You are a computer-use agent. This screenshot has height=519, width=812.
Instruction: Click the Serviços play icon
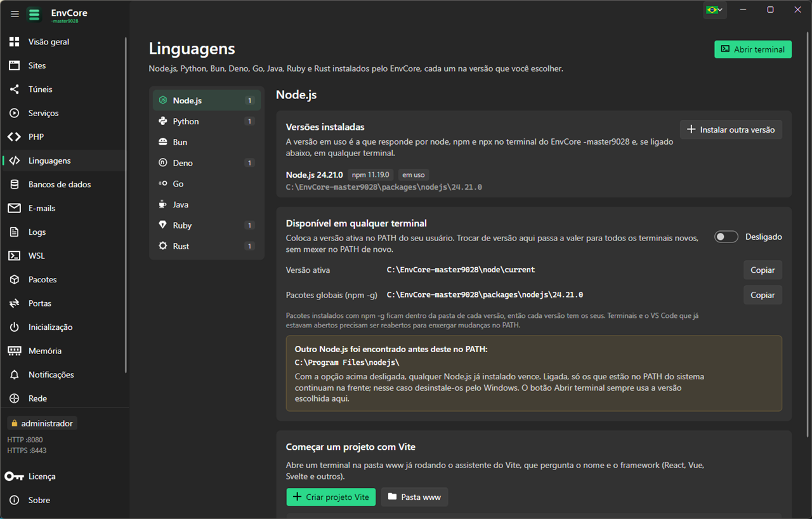pyautogui.click(x=14, y=113)
